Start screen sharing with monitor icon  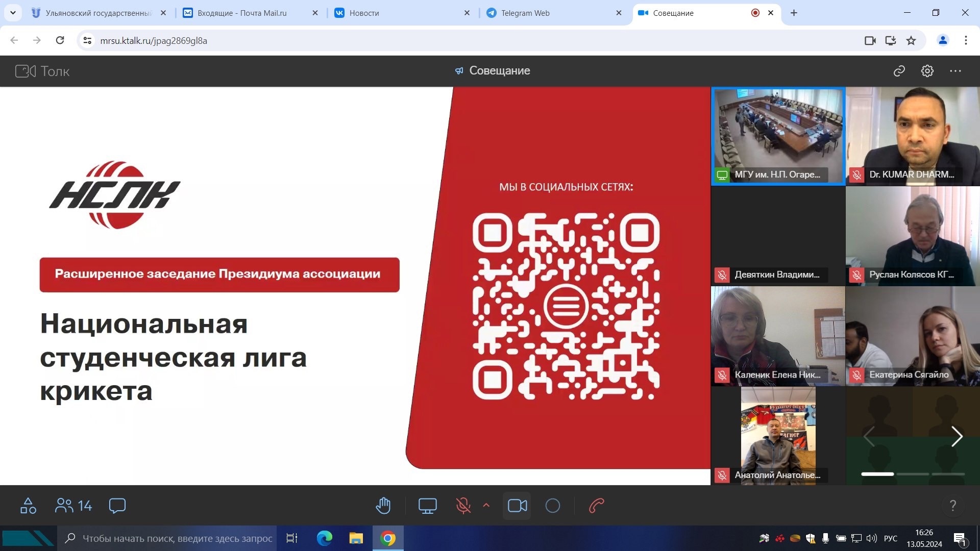(x=428, y=506)
